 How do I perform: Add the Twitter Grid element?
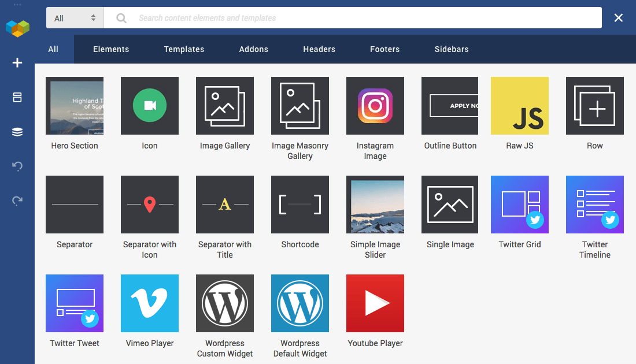(x=520, y=205)
